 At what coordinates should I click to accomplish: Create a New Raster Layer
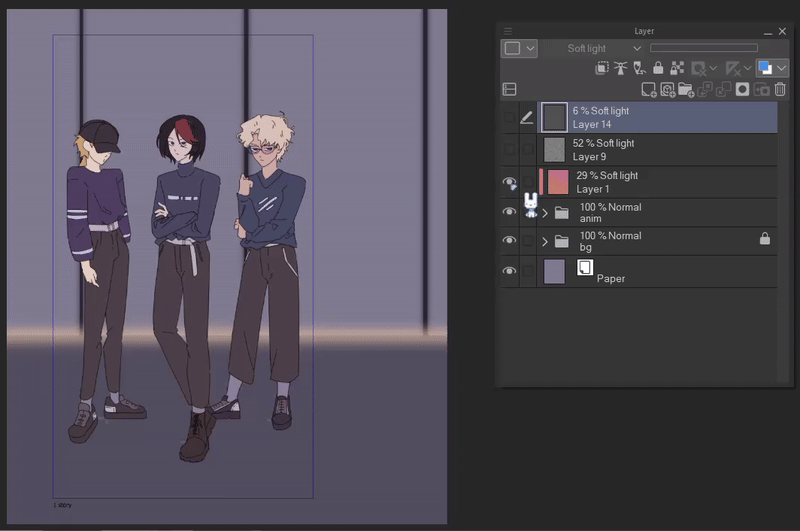click(x=649, y=90)
